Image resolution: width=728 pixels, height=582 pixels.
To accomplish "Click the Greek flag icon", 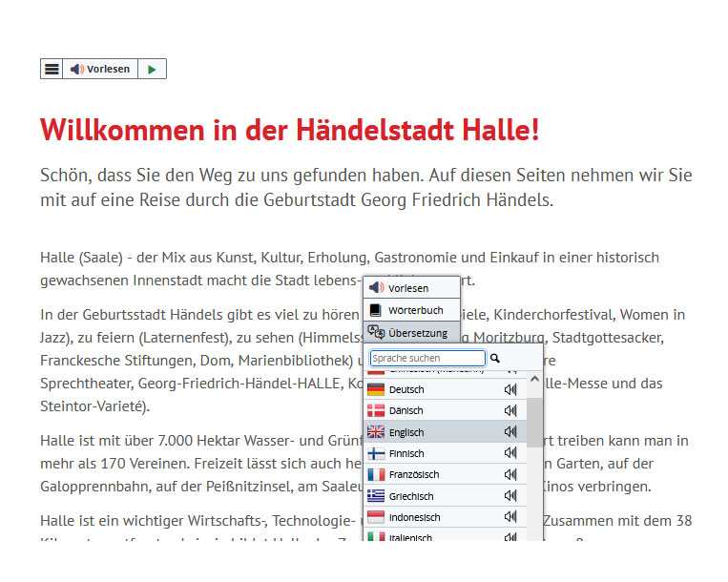I will pyautogui.click(x=376, y=496).
